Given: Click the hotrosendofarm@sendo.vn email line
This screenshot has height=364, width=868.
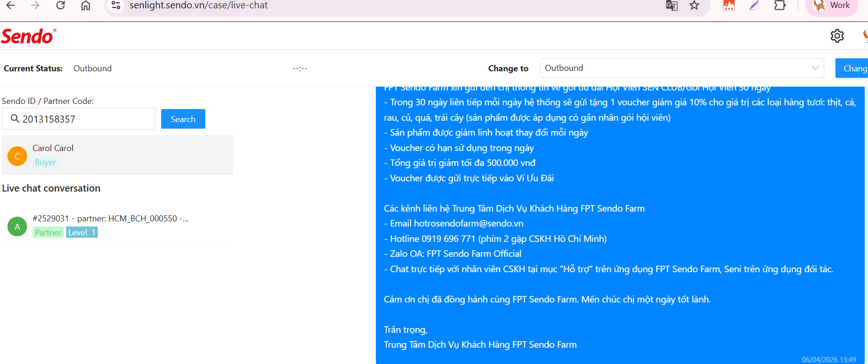Looking at the screenshot, I should click(x=454, y=224).
